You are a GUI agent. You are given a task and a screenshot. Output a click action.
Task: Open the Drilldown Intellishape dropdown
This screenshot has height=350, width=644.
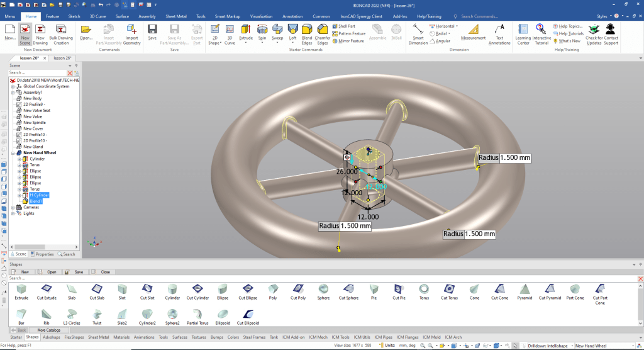571,346
